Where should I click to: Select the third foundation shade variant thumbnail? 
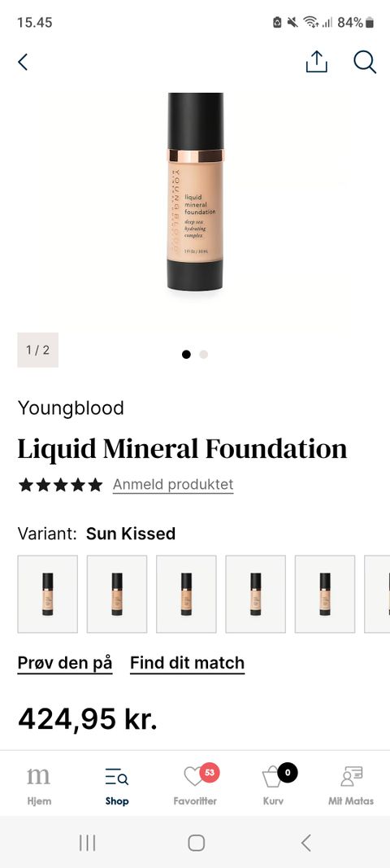coord(186,594)
